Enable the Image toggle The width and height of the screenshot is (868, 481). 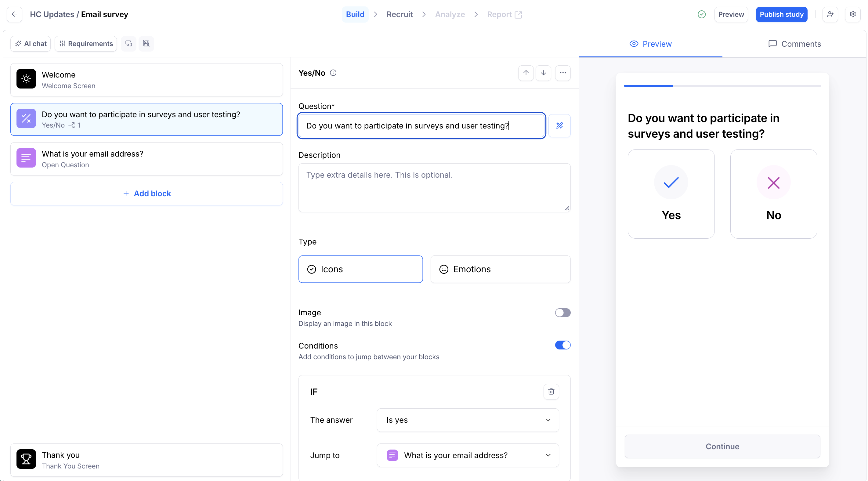[x=563, y=313]
